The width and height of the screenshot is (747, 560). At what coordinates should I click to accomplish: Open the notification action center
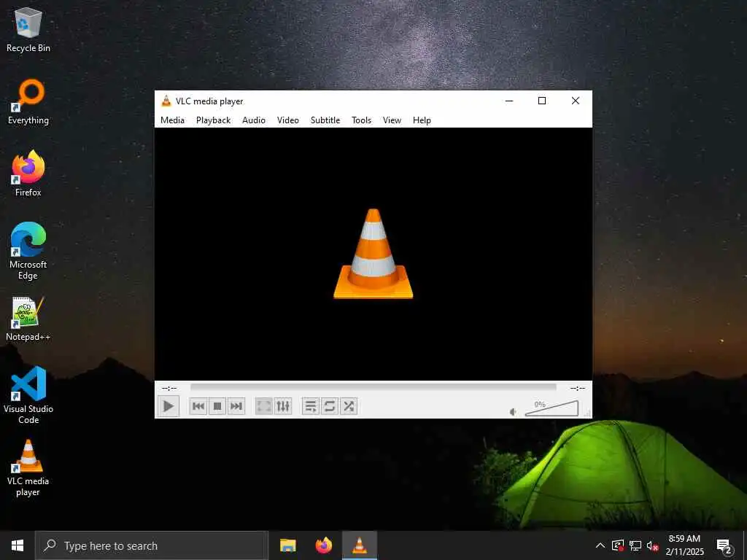point(724,545)
